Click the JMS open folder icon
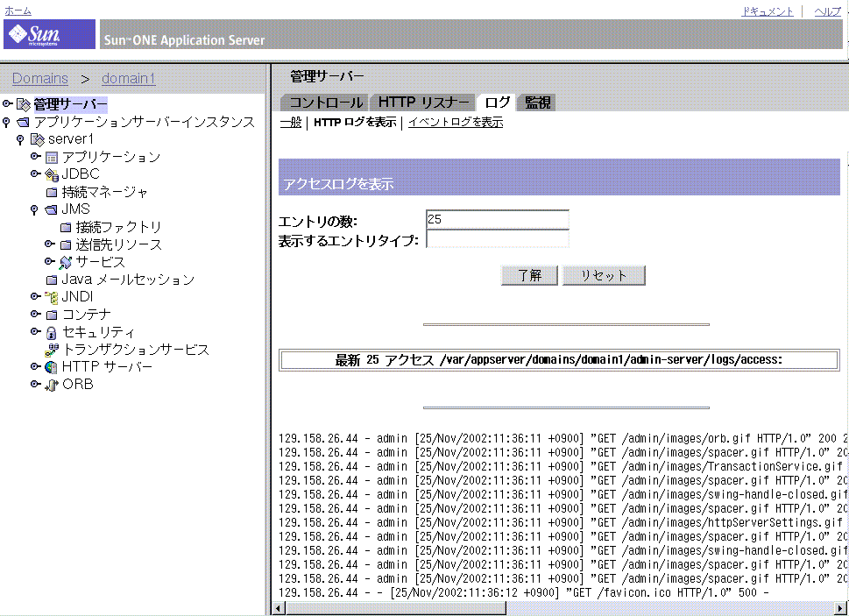The height and width of the screenshot is (616, 849). [x=51, y=210]
